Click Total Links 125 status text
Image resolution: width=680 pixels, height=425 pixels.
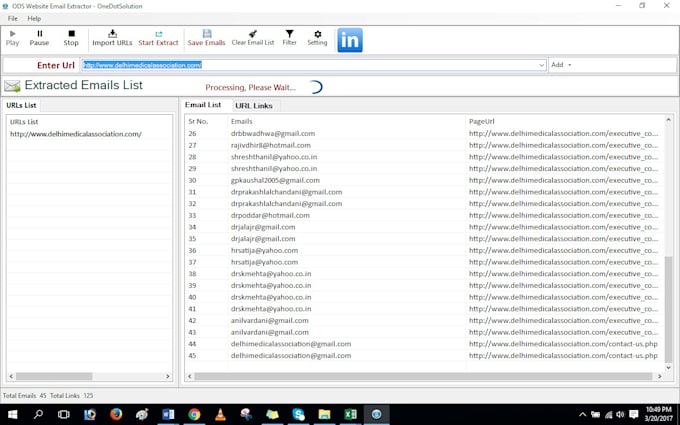pyautogui.click(x=72, y=396)
